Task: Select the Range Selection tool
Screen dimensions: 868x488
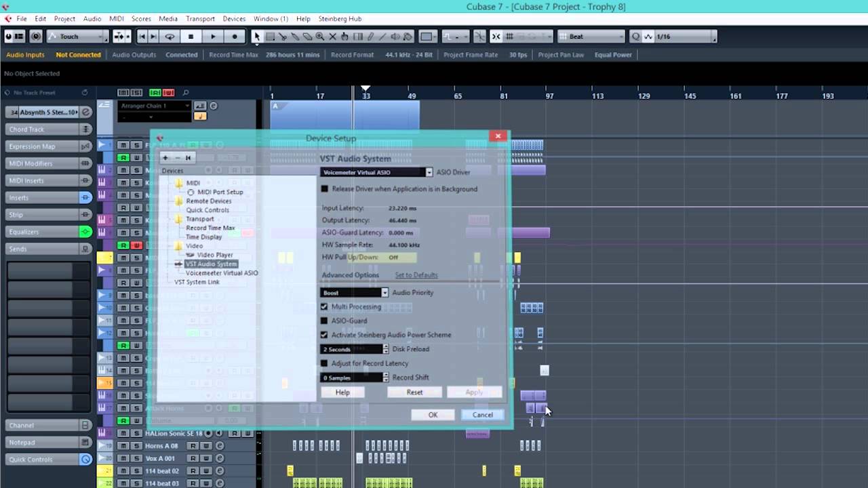Action: click(x=270, y=37)
